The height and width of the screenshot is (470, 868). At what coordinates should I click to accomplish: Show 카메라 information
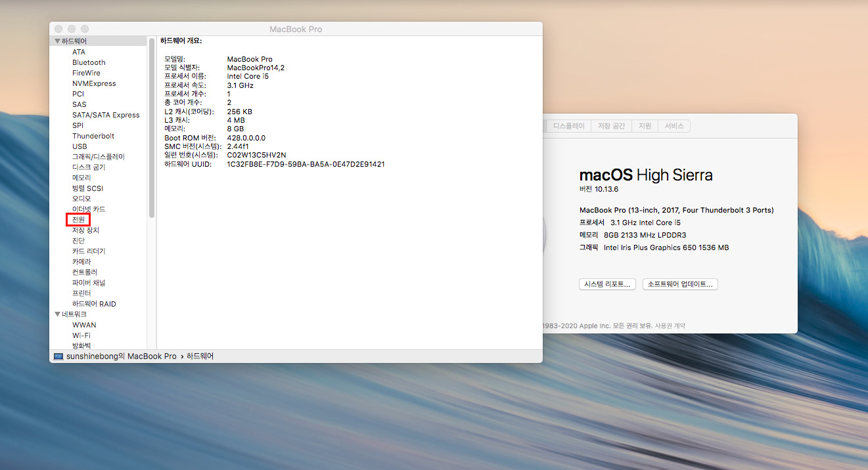click(81, 262)
